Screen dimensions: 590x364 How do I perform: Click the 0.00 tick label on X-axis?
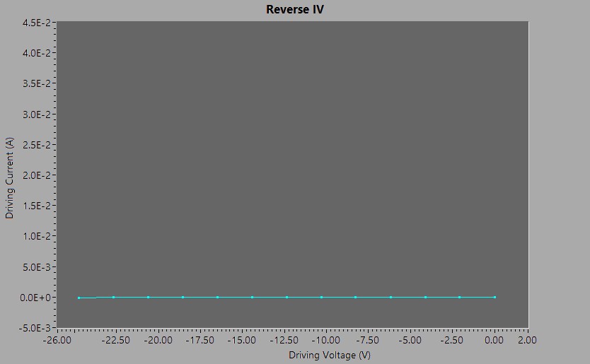pos(494,340)
